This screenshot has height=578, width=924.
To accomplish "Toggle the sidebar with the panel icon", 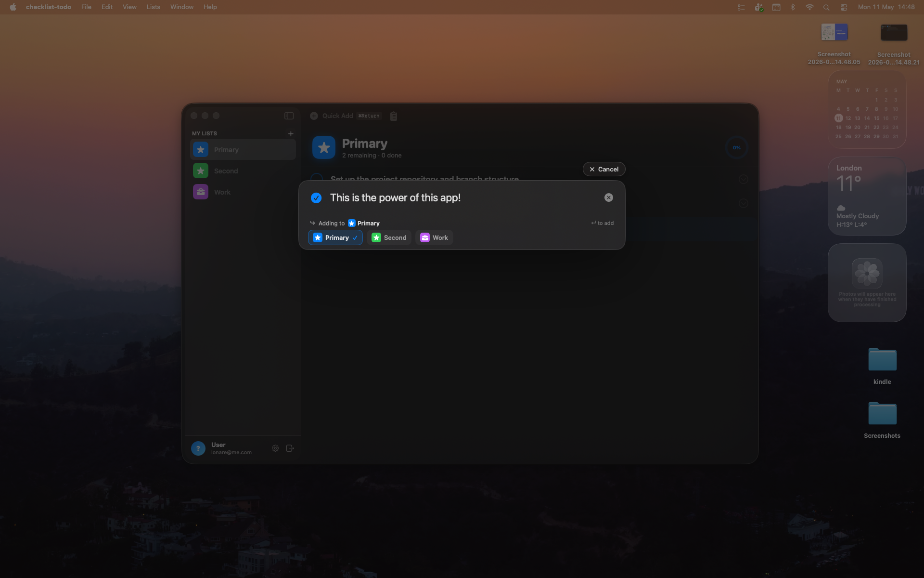I will pyautogui.click(x=289, y=116).
